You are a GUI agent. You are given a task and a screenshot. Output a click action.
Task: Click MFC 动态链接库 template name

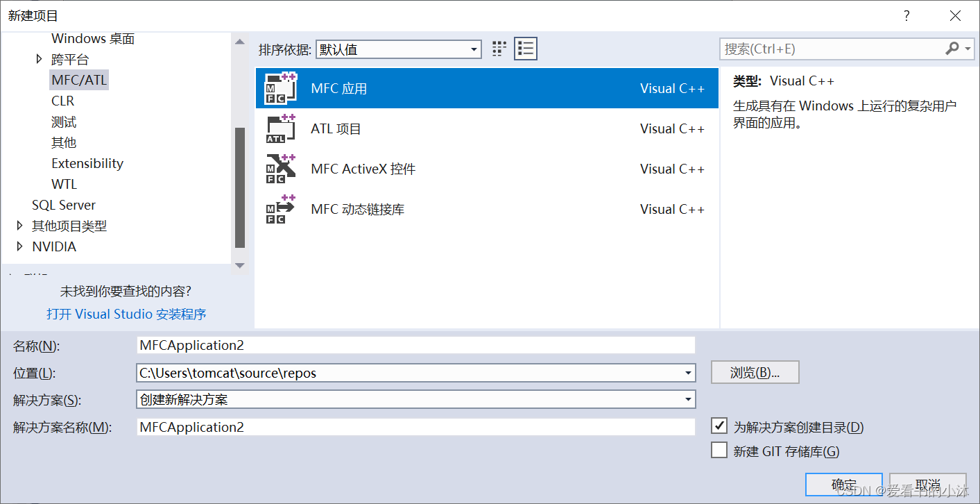pyautogui.click(x=358, y=209)
